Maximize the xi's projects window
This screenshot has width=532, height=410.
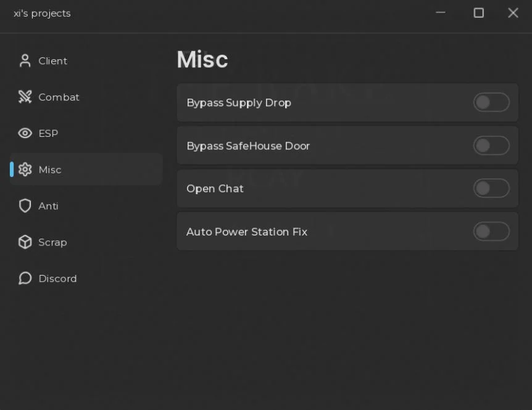pos(478,13)
